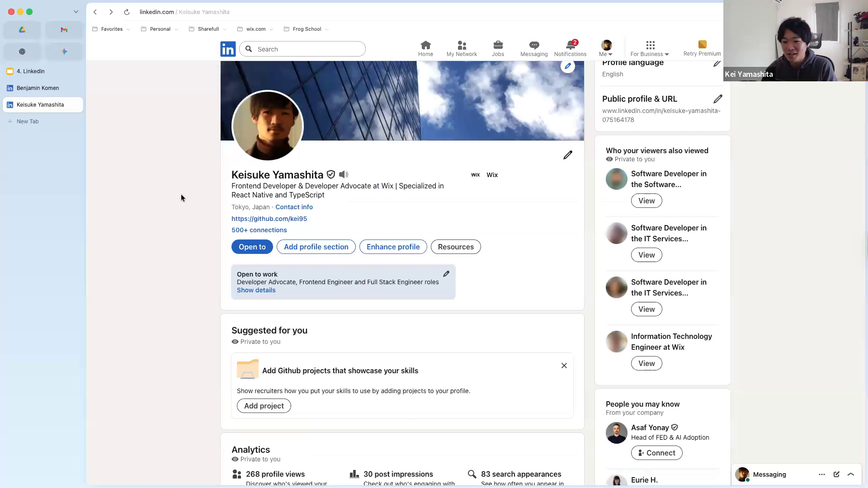The width and height of the screenshot is (868, 488).
Task: Expand Frog School bookmark folder
Action: (307, 29)
